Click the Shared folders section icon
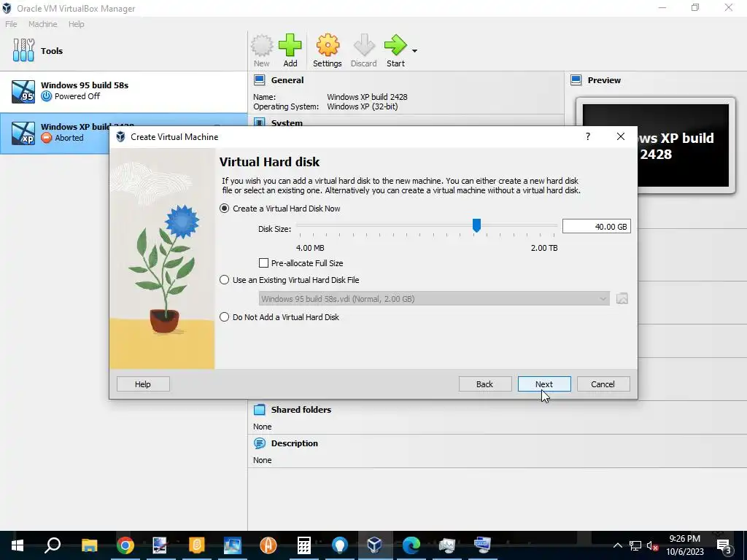Image resolution: width=747 pixels, height=560 pixels. click(x=260, y=410)
